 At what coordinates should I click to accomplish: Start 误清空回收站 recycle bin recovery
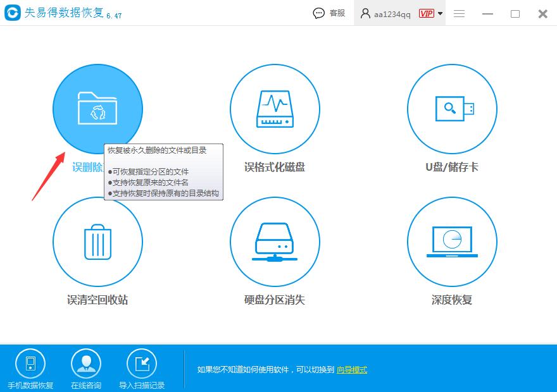(97, 242)
